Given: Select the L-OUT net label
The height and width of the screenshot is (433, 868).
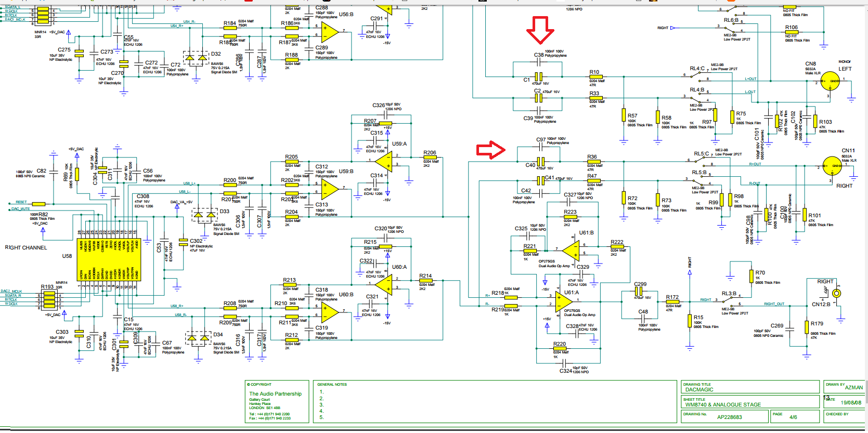Looking at the screenshot, I should click(750, 92).
